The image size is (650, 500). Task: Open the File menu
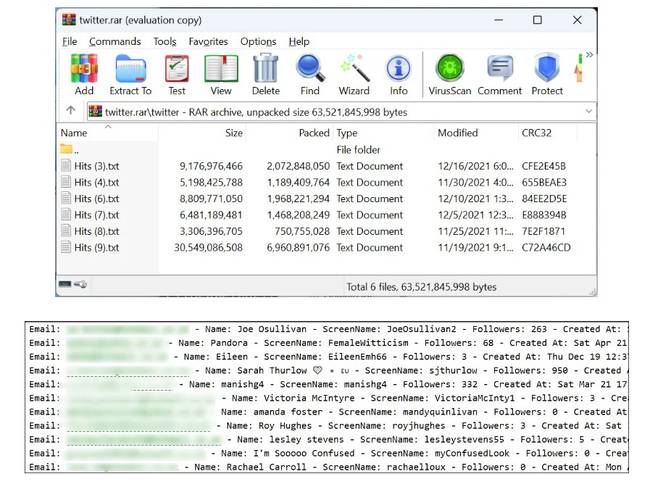70,41
